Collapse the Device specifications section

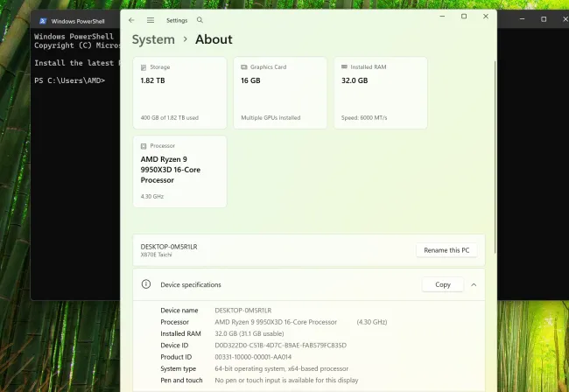coord(474,284)
